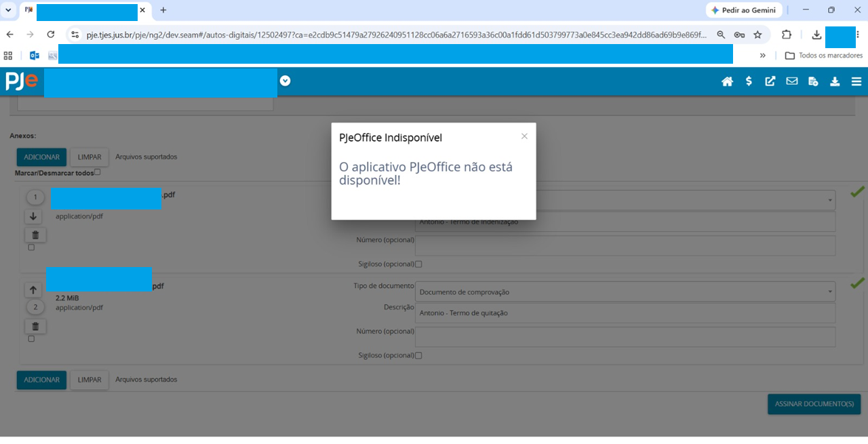The image size is (868, 444).
Task: Click the description field 'Antonio - Termo de quitação'
Action: pyautogui.click(x=625, y=313)
